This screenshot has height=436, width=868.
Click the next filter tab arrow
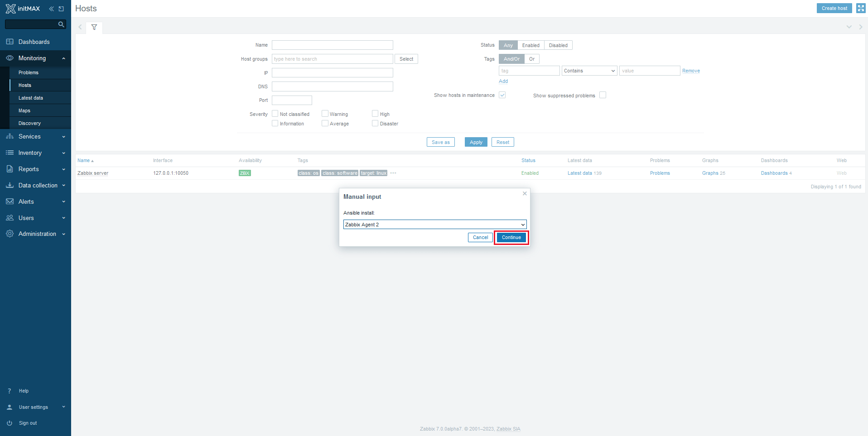pos(861,27)
